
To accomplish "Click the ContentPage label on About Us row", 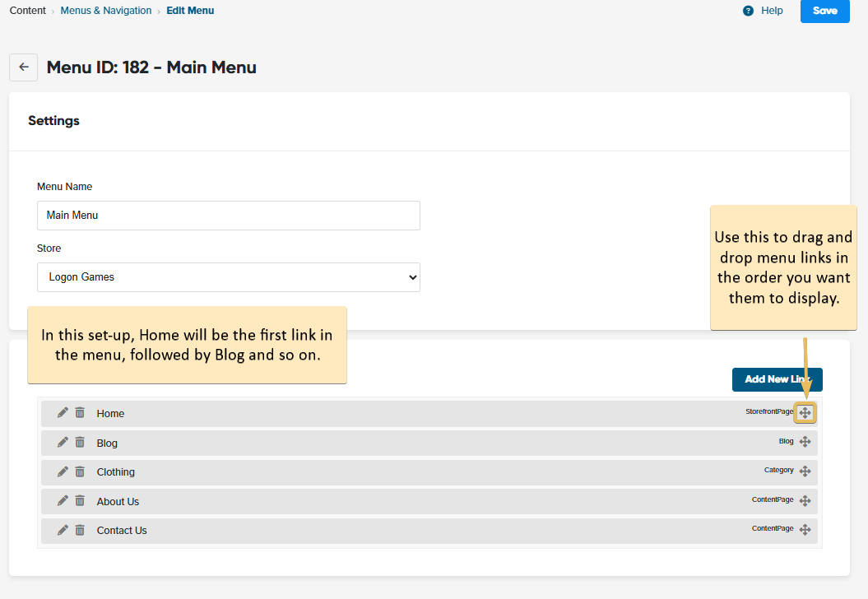I will (x=773, y=499).
